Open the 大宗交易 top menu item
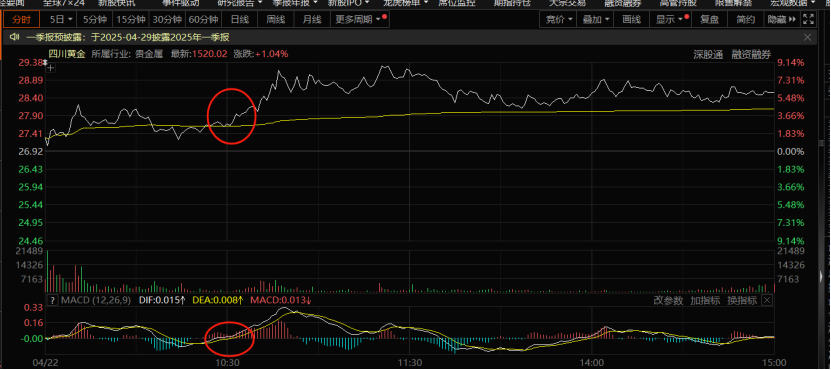Image resolution: width=831 pixels, height=370 pixels. click(x=568, y=3)
